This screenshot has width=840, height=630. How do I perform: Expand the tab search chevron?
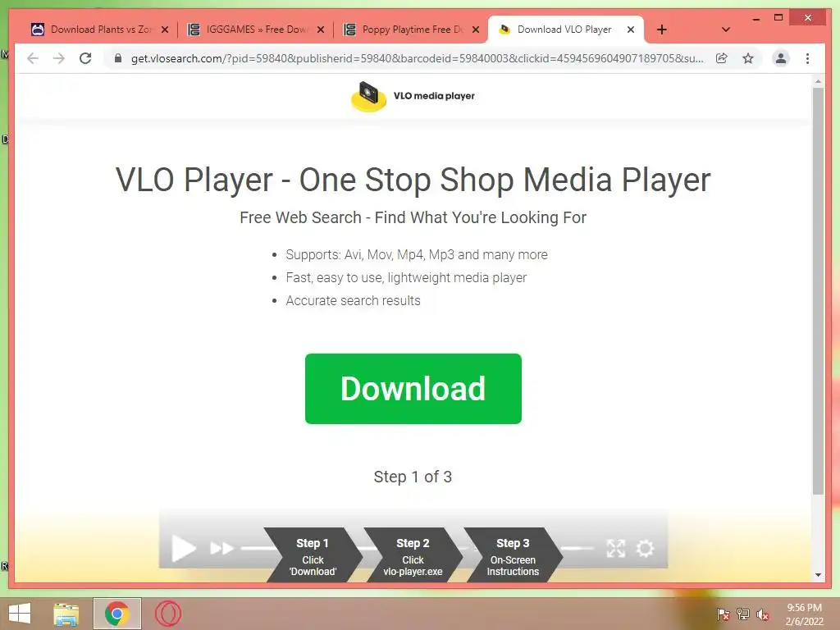pos(726,30)
